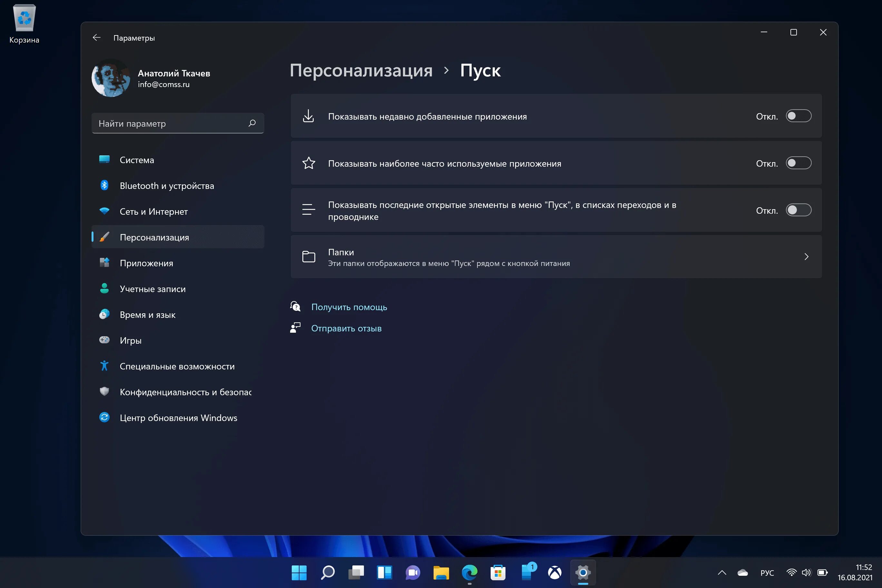Select Персонализация in the sidebar

[x=178, y=237]
